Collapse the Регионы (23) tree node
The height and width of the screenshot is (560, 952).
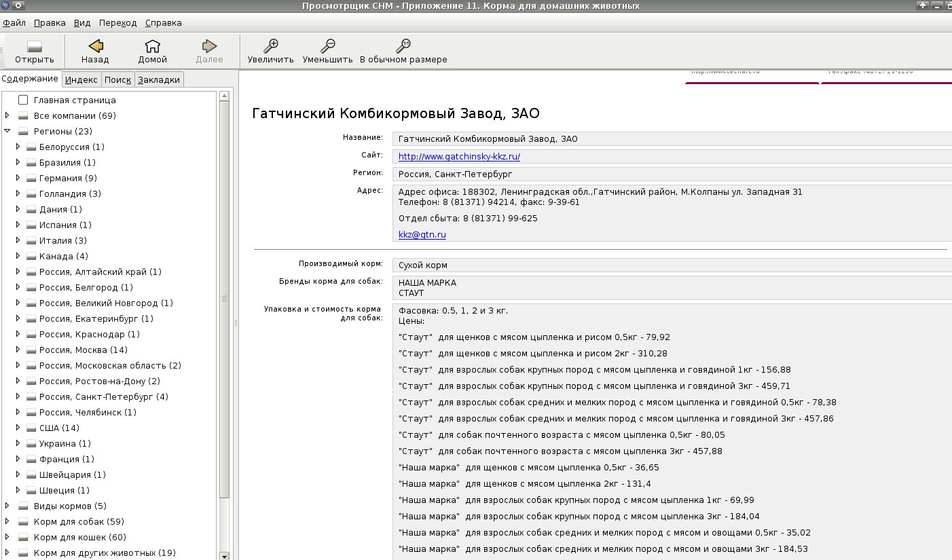pyautogui.click(x=7, y=131)
